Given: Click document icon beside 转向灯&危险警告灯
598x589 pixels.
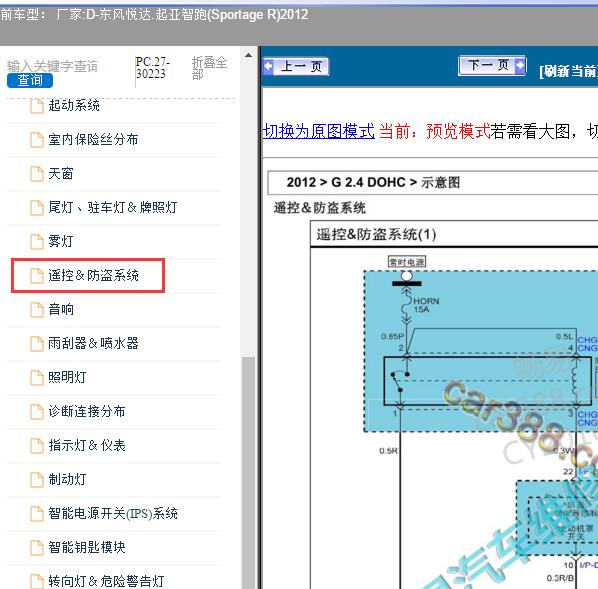Looking at the screenshot, I should pos(37,581).
